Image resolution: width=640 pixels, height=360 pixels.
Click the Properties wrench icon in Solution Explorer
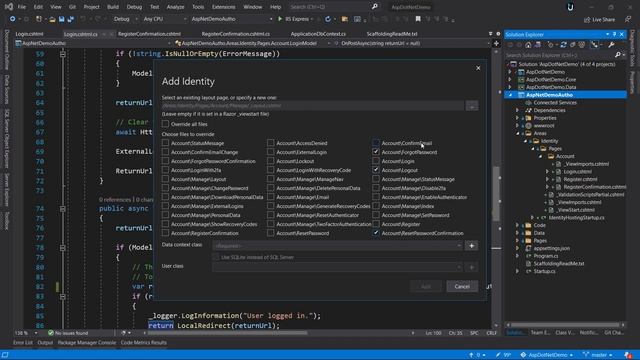click(x=611, y=45)
